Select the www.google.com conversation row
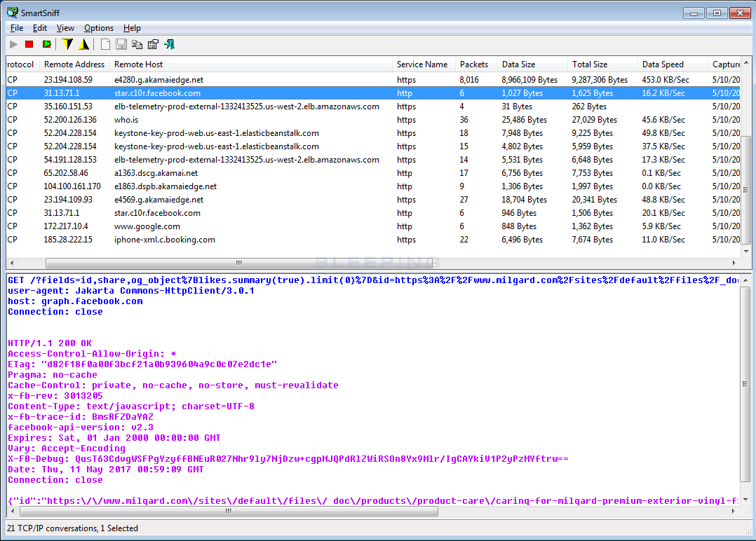Viewport: 756px width, 541px height. 147,226
